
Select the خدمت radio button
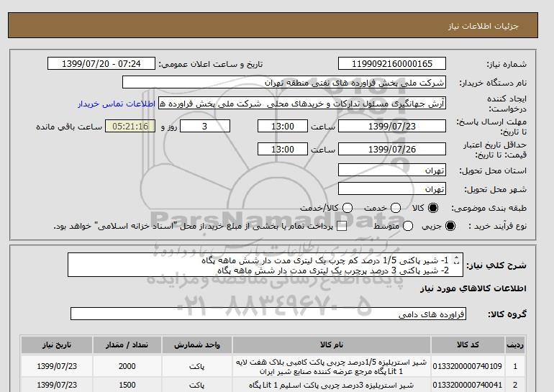click(396, 208)
